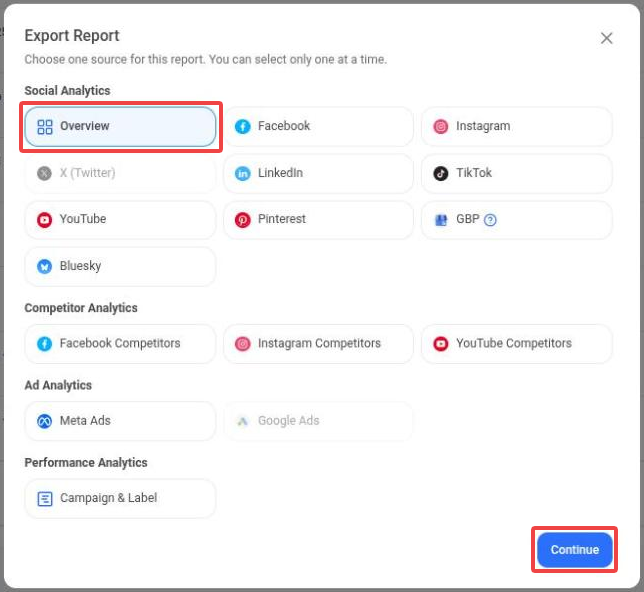This screenshot has height=592, width=644.
Task: Choose Bluesky as the report source
Action: [120, 267]
